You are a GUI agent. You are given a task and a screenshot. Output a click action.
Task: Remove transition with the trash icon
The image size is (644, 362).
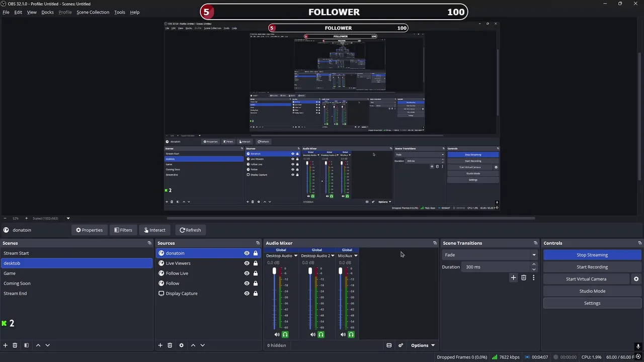point(524,278)
